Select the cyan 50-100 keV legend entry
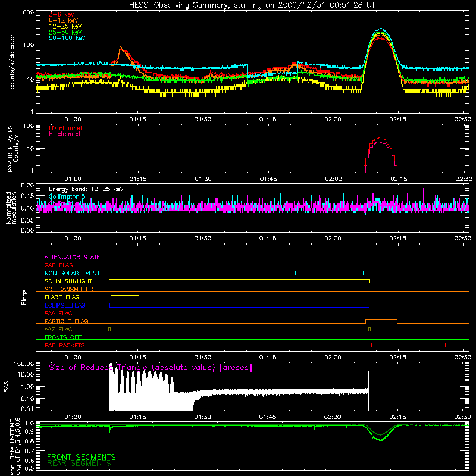 tap(67, 38)
